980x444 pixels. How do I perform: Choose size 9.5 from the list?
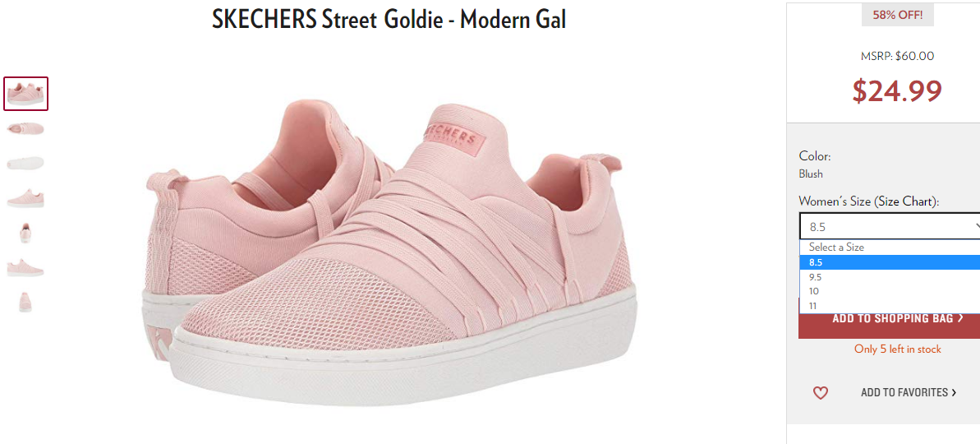click(x=890, y=277)
